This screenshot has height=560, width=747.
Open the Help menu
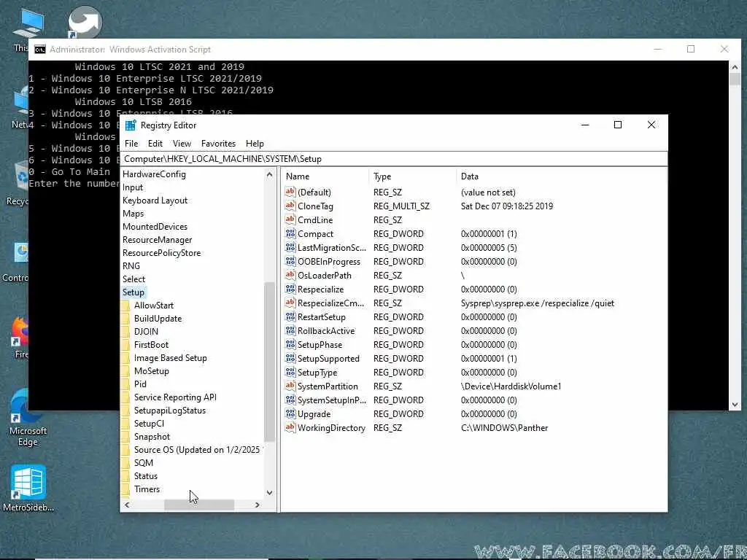[255, 144]
